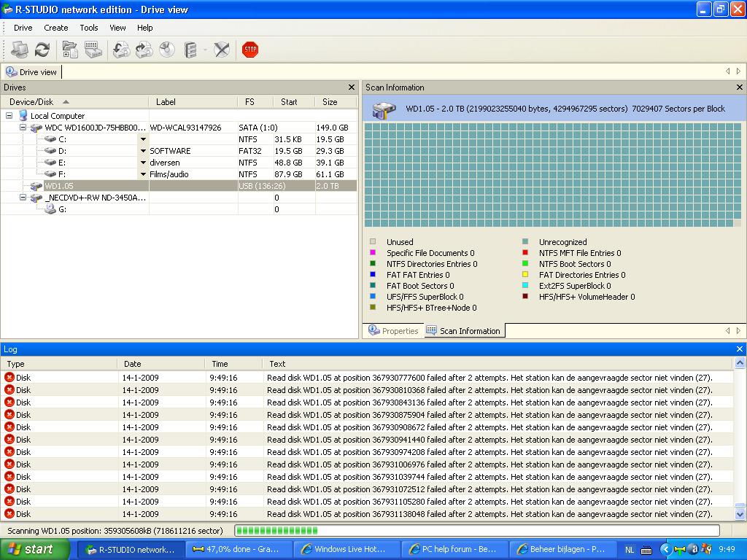Image resolution: width=747 pixels, height=560 pixels.
Task: Click the dropdown arrow next to Virtual RAID icon
Action: point(205,50)
